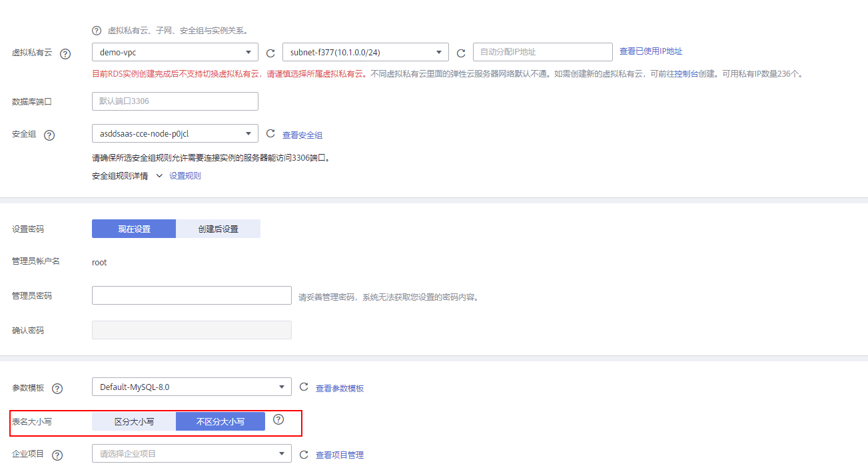
Task: Refresh the demo-vpc VPC list
Action: coord(270,53)
